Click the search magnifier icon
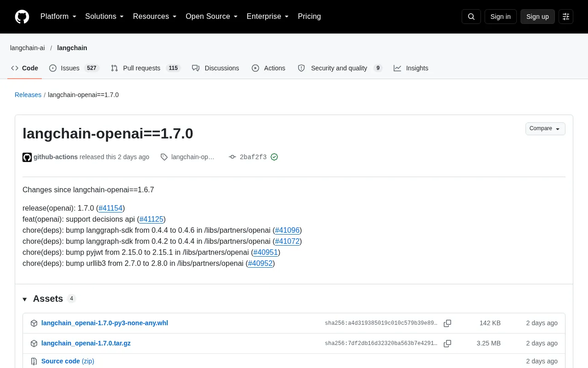This screenshot has height=368, width=588. point(471,17)
